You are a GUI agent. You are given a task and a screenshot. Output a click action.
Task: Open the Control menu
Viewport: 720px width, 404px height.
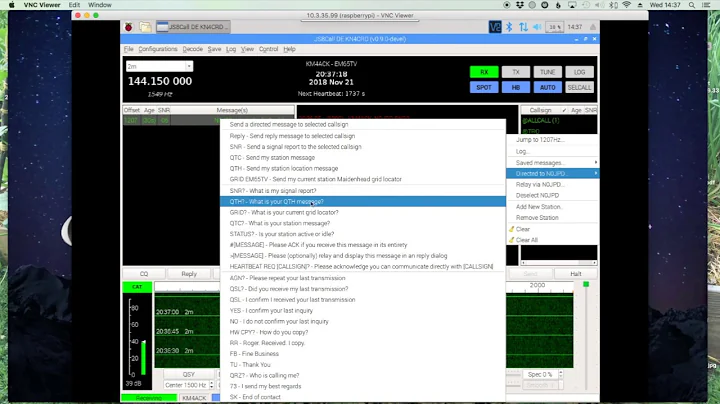[269, 49]
